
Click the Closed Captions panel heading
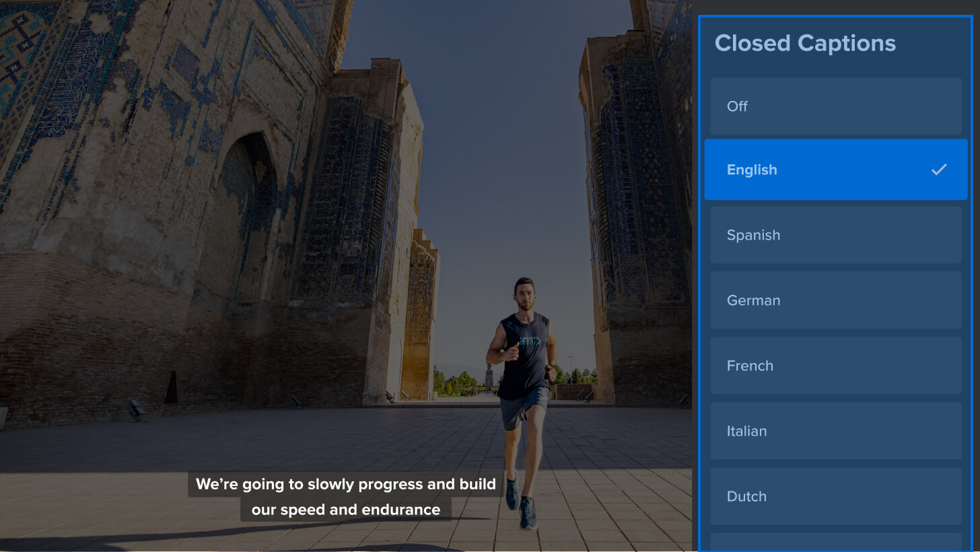click(805, 43)
